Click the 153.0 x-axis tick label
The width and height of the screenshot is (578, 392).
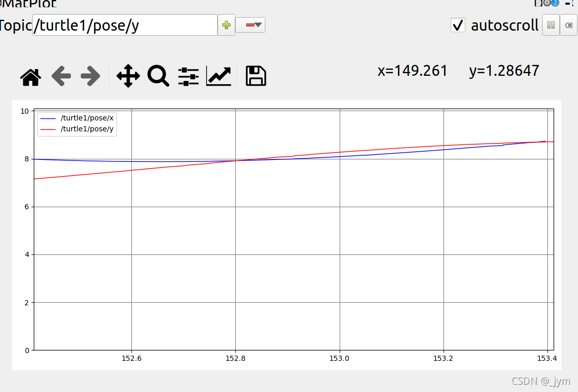click(339, 358)
